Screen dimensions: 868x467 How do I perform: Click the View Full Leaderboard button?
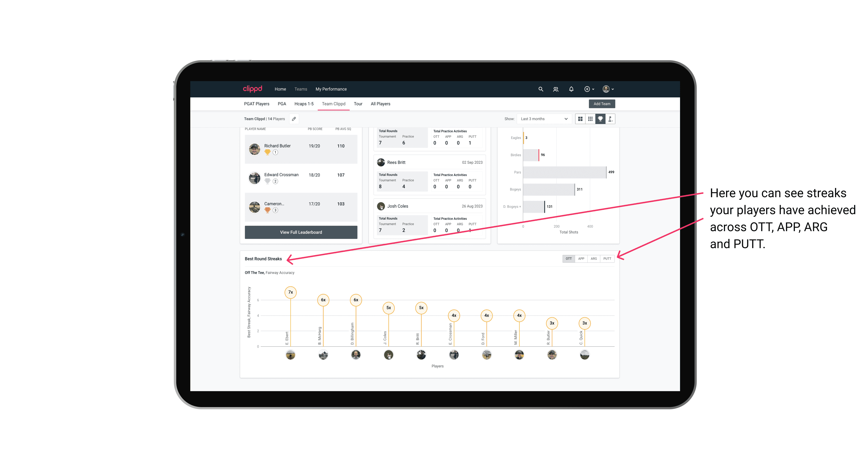[x=301, y=232]
